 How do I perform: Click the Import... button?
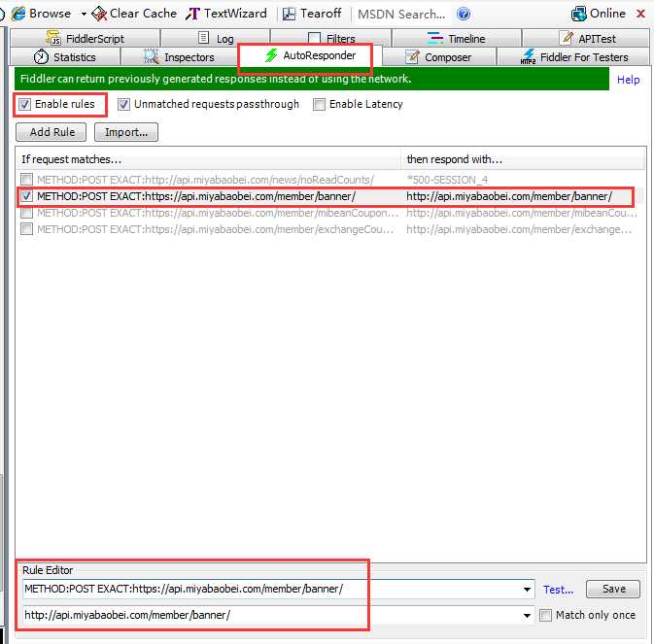[126, 132]
